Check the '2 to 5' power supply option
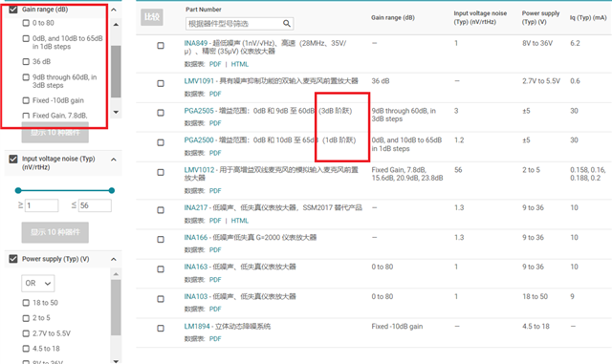Screen dimensions: 612x364 (26, 318)
